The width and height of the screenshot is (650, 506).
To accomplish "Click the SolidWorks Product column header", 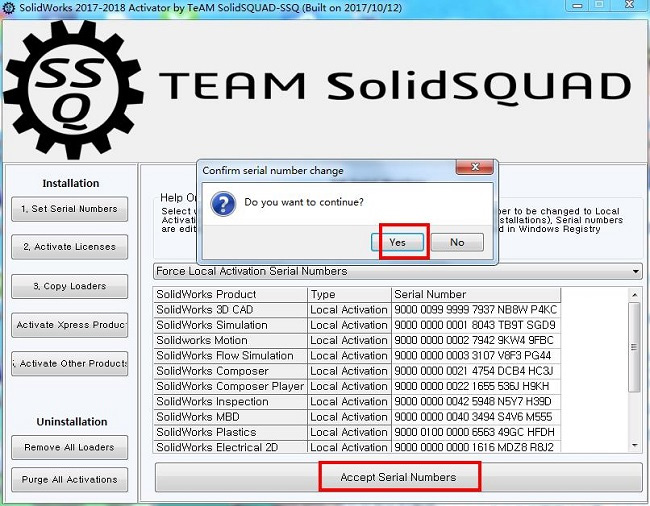I will (x=230, y=295).
